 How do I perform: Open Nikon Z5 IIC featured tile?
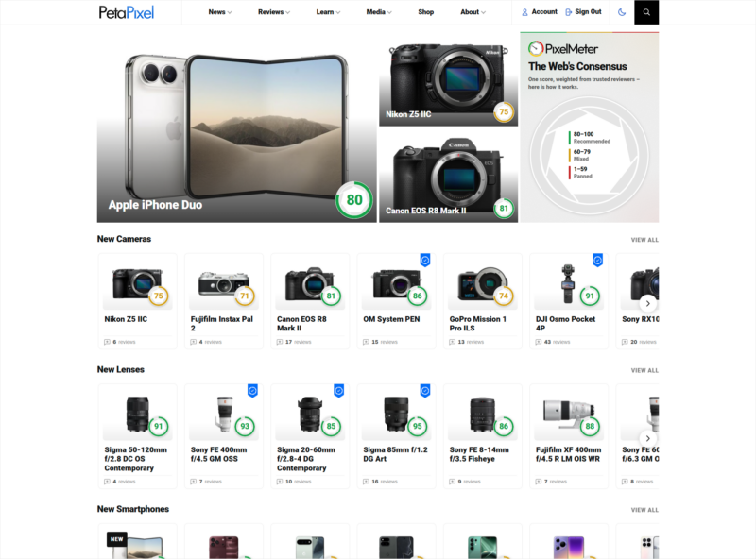tap(448, 79)
